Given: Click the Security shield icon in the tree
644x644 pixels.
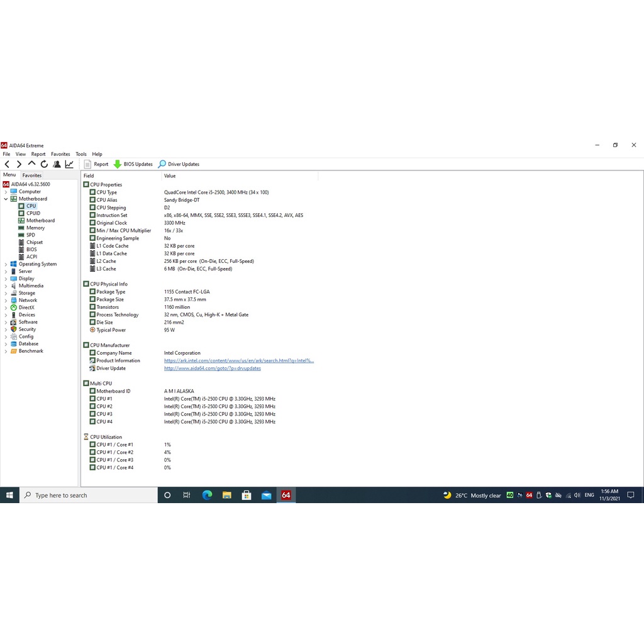Looking at the screenshot, I should [x=14, y=330].
